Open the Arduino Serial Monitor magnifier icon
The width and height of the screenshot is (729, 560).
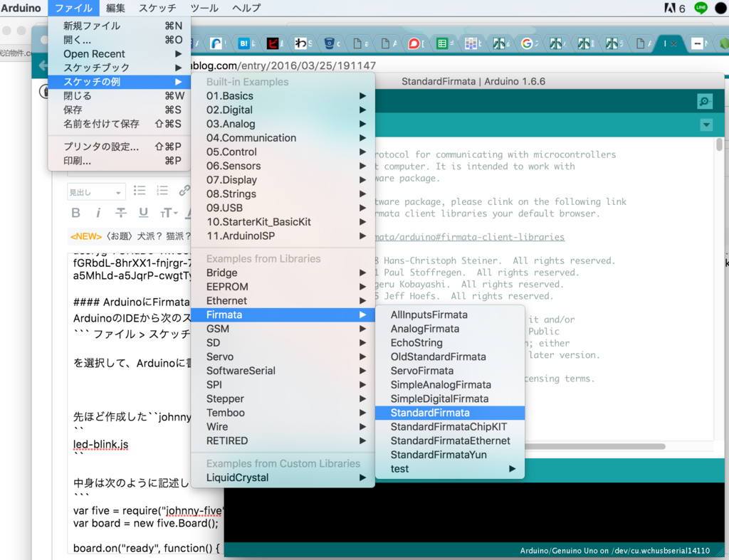(x=705, y=101)
